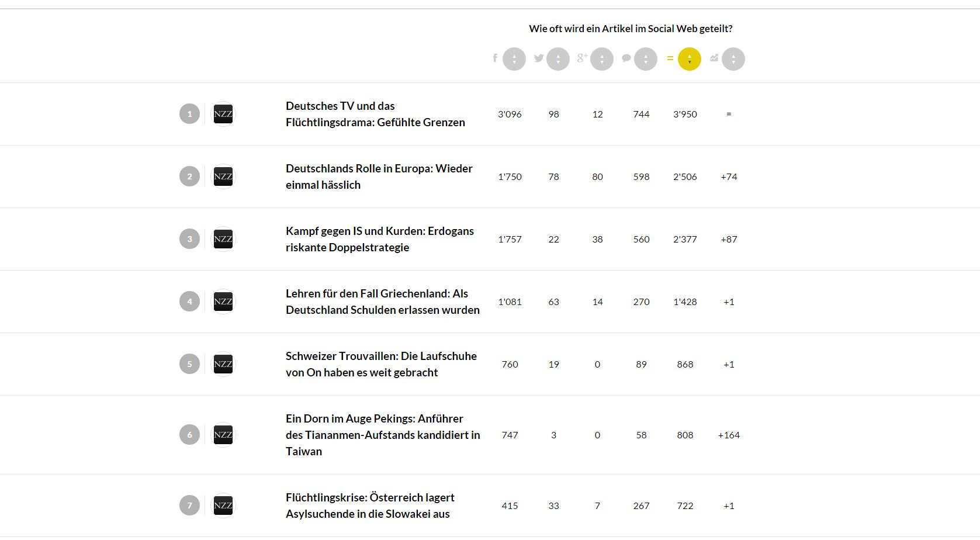Click the Google+ icon in header

582,58
